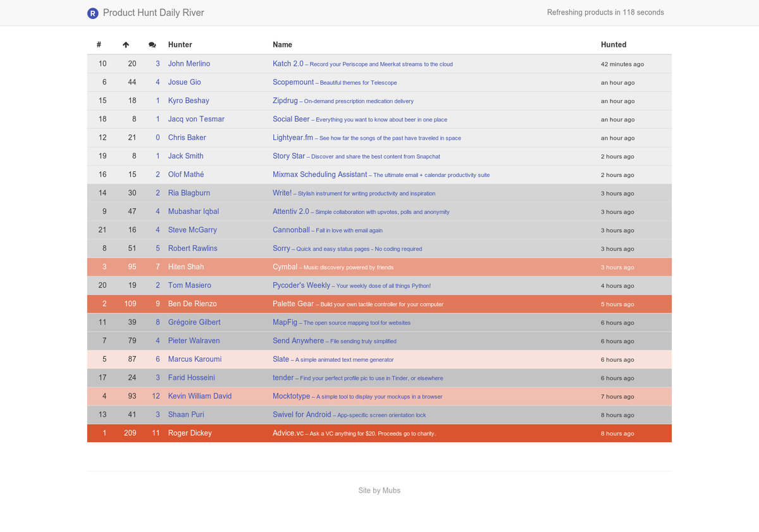This screenshot has height=532, width=759.
Task: Open hunter Farid Hosseini's profile
Action: point(192,378)
